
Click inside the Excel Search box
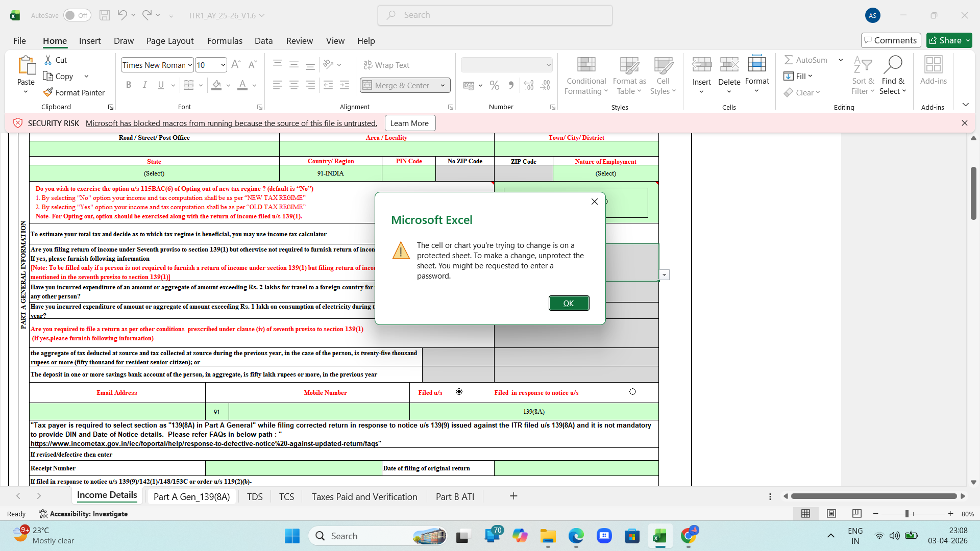click(495, 15)
